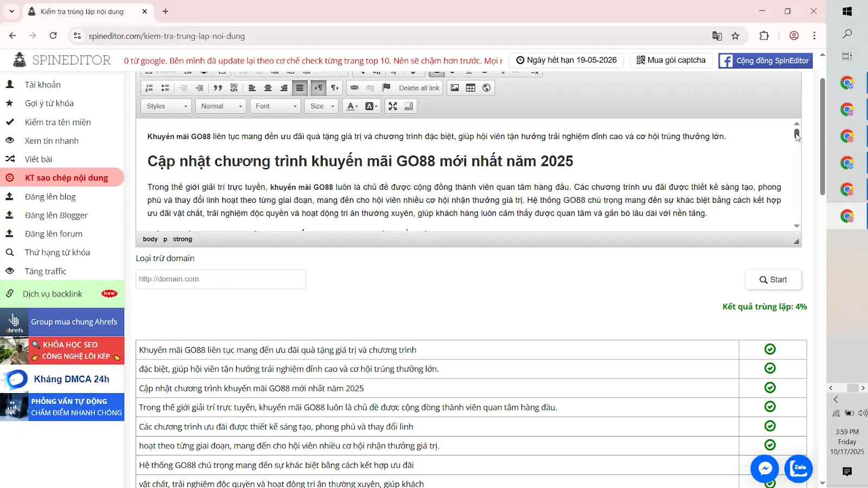
Task: Insert a link using the link icon
Action: pyautogui.click(x=354, y=88)
